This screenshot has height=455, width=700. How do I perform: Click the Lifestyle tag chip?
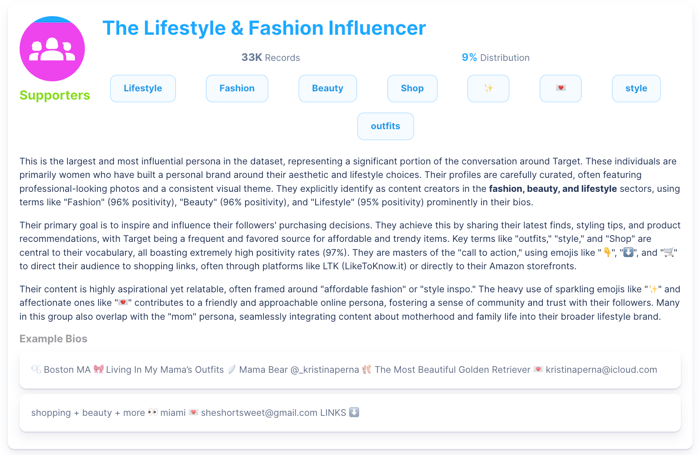tap(143, 88)
